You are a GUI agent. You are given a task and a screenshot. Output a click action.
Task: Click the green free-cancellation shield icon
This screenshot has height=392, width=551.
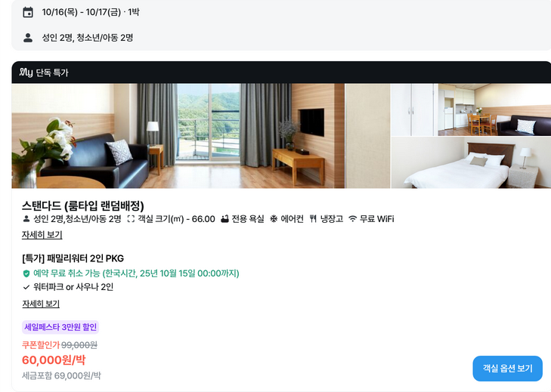coord(26,273)
